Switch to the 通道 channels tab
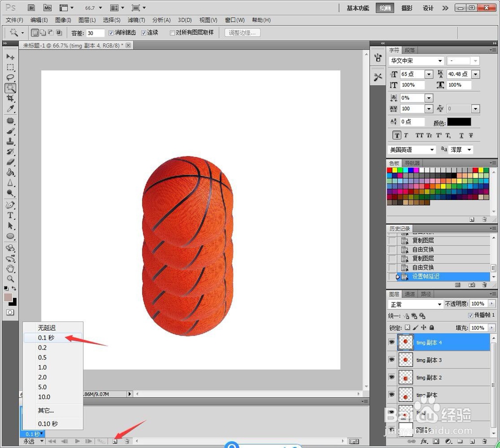Image resolution: width=500 pixels, height=448 pixels. click(410, 294)
